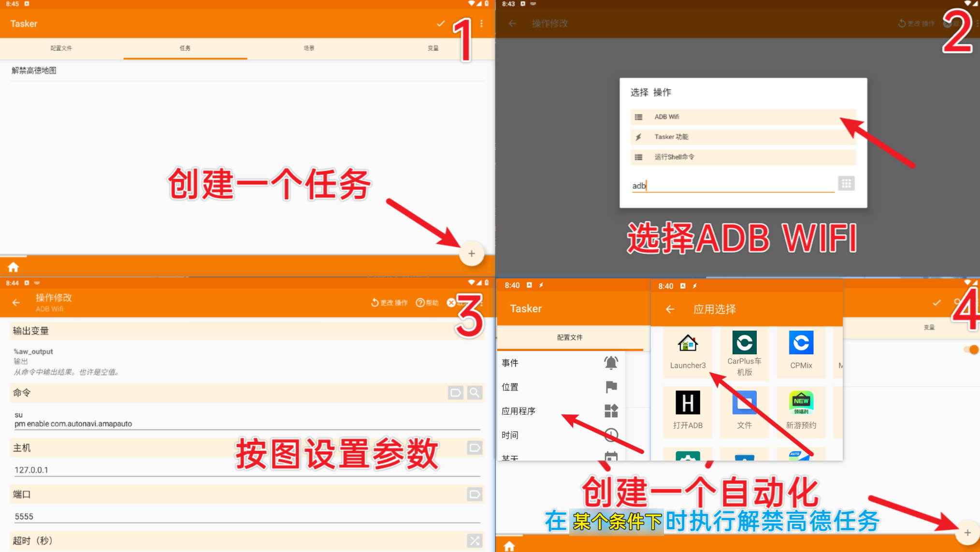
Task: Add a new task with panel 1 plus button
Action: (x=472, y=253)
